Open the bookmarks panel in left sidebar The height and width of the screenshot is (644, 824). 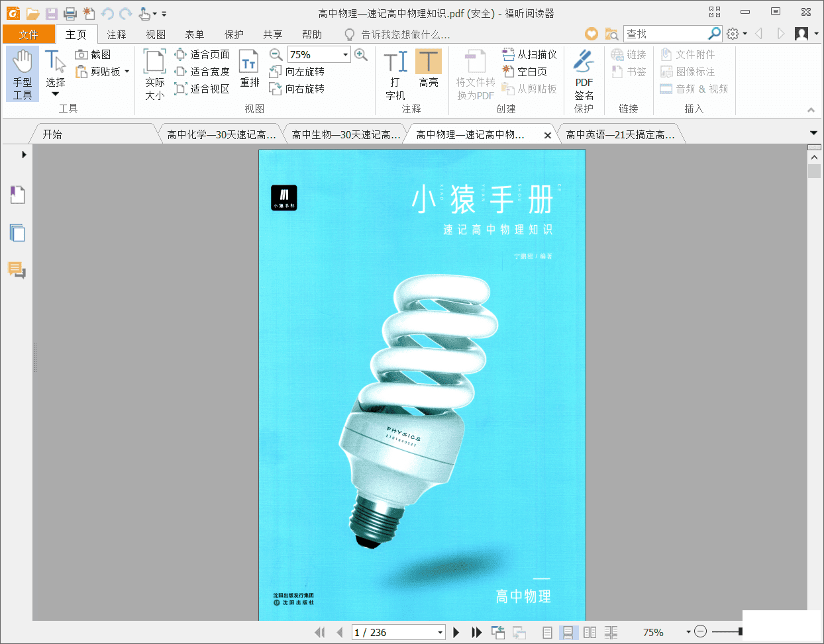point(17,195)
